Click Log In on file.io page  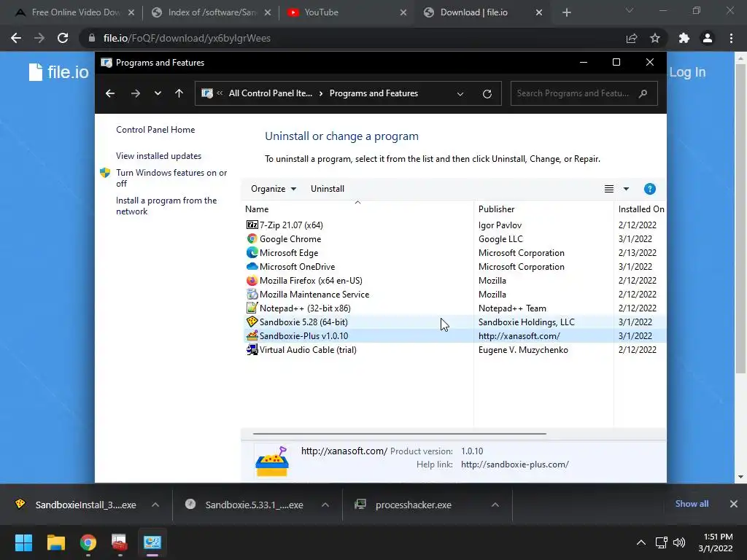click(687, 72)
